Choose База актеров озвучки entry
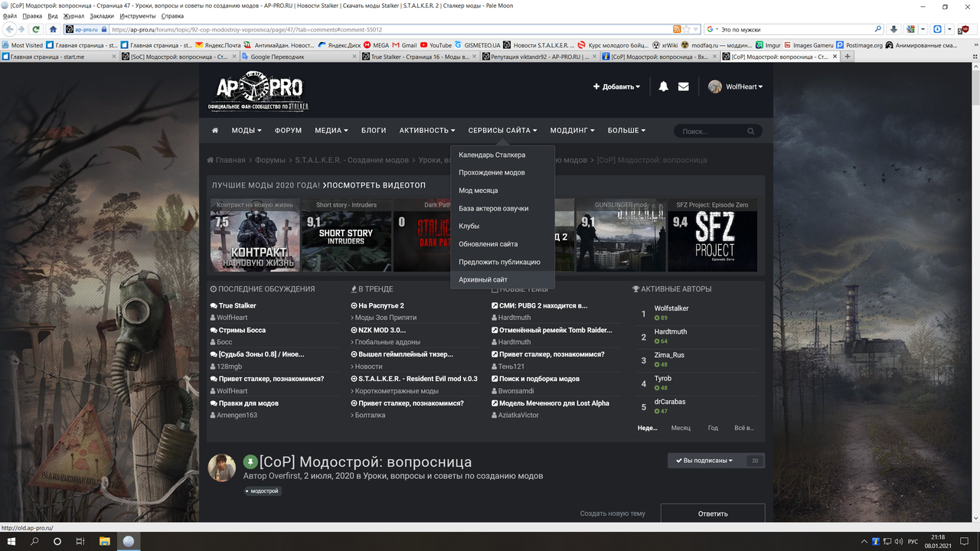This screenshot has height=551, width=980. tap(502, 208)
